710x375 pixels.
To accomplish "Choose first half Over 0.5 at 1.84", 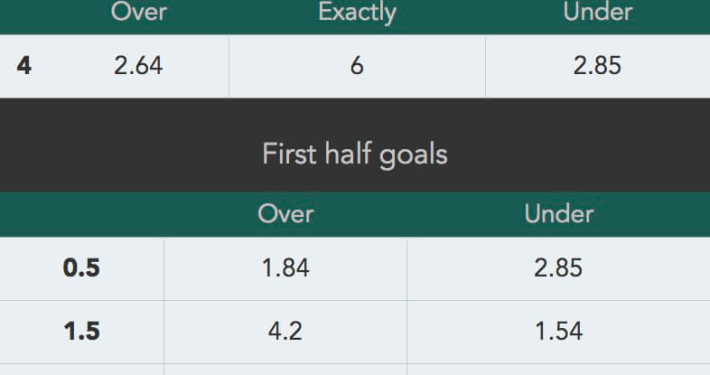I will (285, 268).
